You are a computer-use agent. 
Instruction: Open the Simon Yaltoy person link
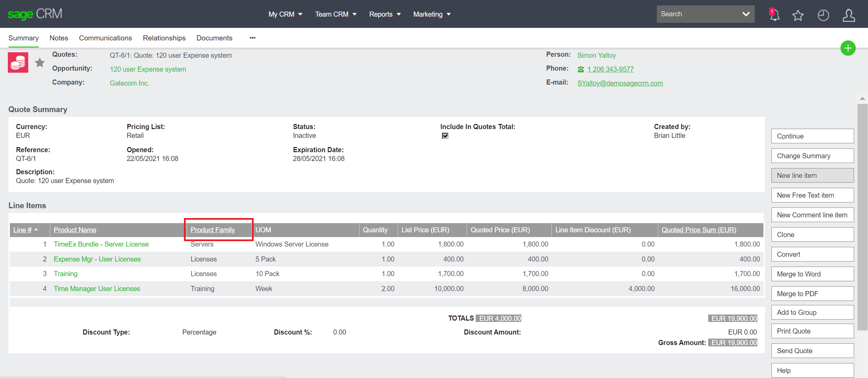click(596, 55)
